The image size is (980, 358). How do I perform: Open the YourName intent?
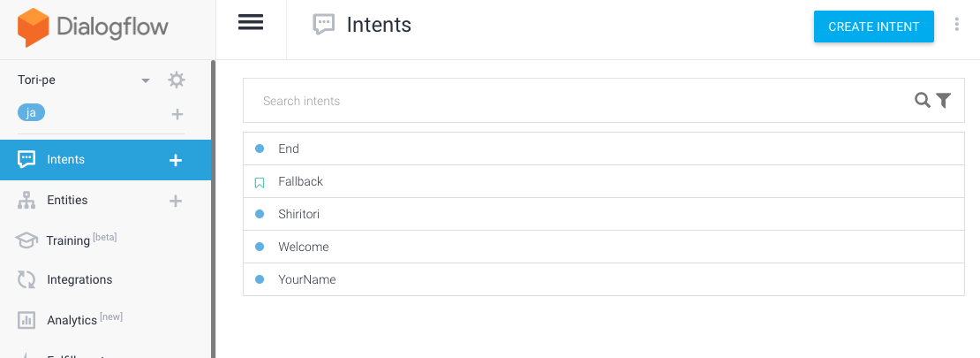(x=604, y=279)
